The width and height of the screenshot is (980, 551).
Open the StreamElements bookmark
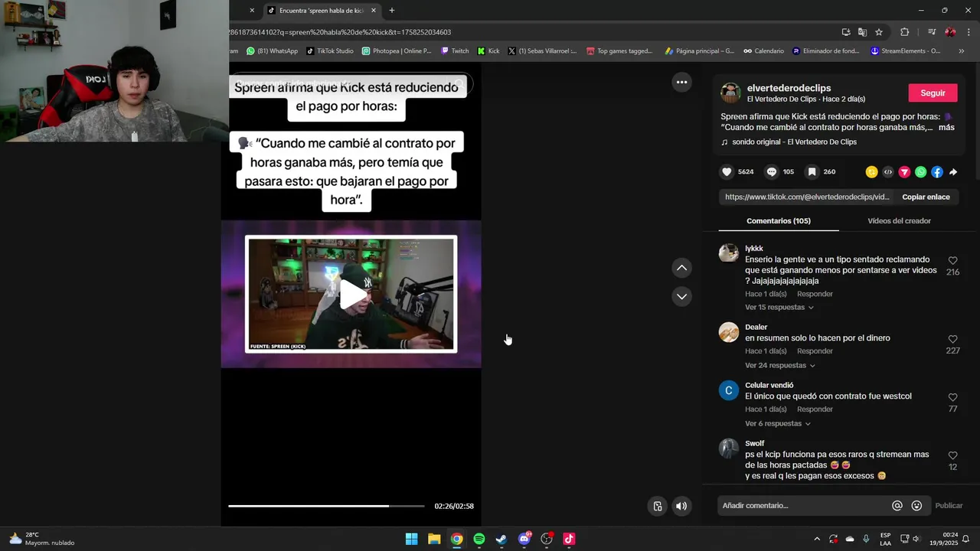pyautogui.click(x=906, y=51)
